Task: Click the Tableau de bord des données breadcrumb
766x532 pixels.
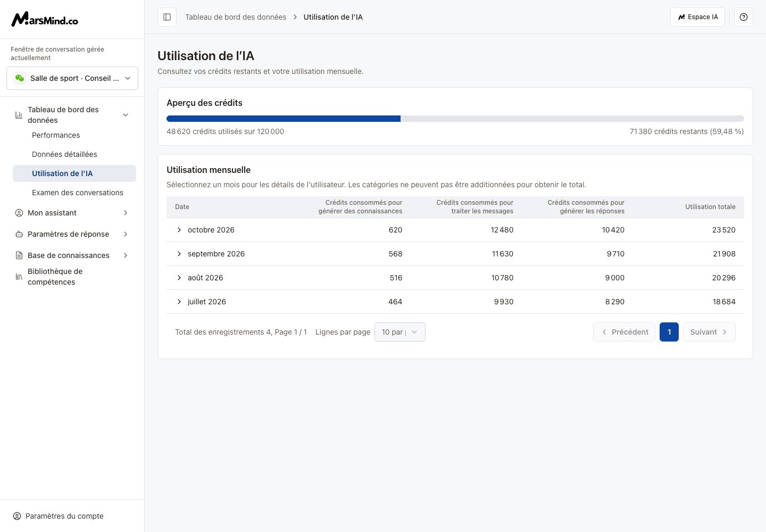Action: [x=236, y=17]
